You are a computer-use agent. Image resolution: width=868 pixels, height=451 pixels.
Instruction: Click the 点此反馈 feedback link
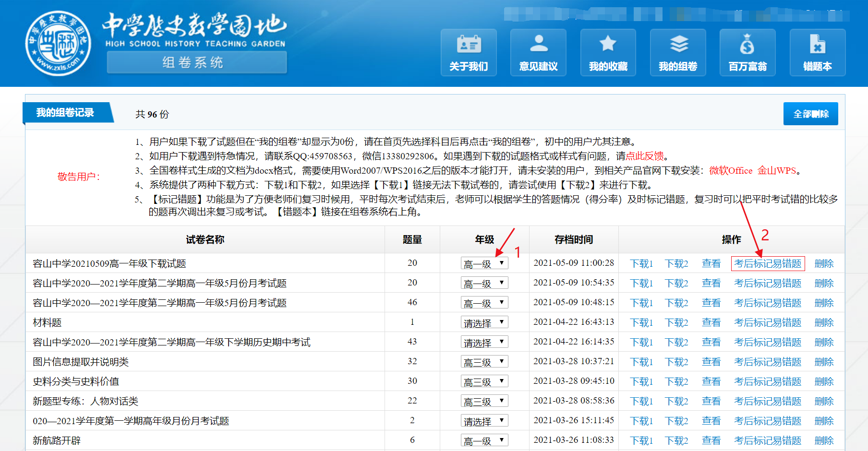point(645,156)
